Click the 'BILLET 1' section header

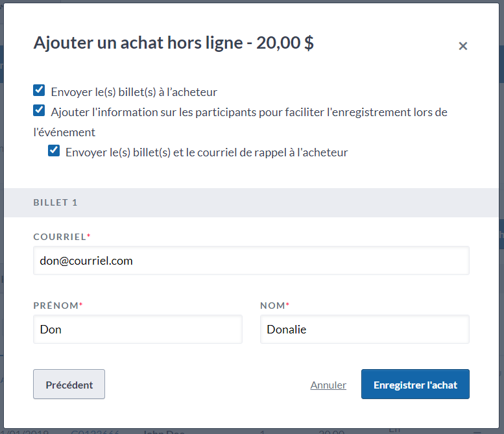click(56, 202)
